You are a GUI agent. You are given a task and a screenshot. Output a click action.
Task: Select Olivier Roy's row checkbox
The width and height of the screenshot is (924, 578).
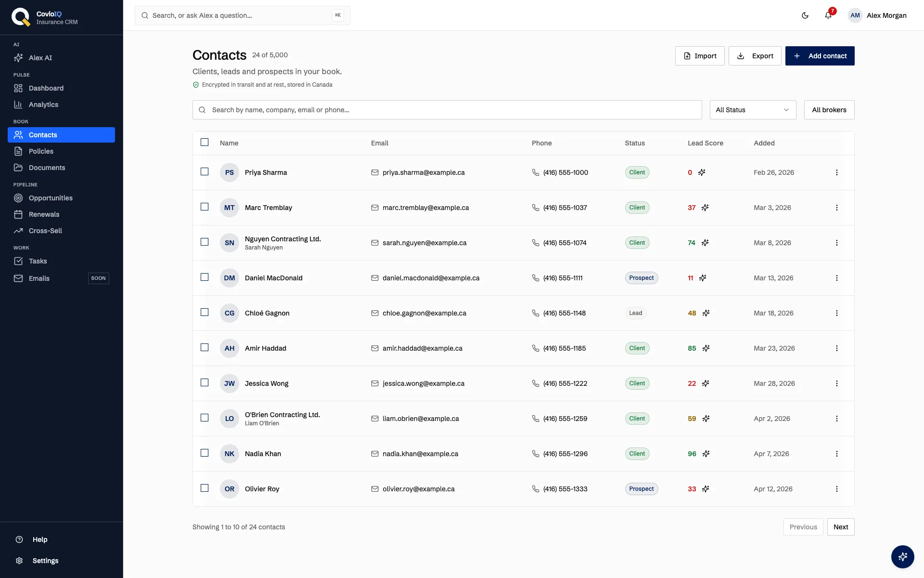(x=205, y=488)
